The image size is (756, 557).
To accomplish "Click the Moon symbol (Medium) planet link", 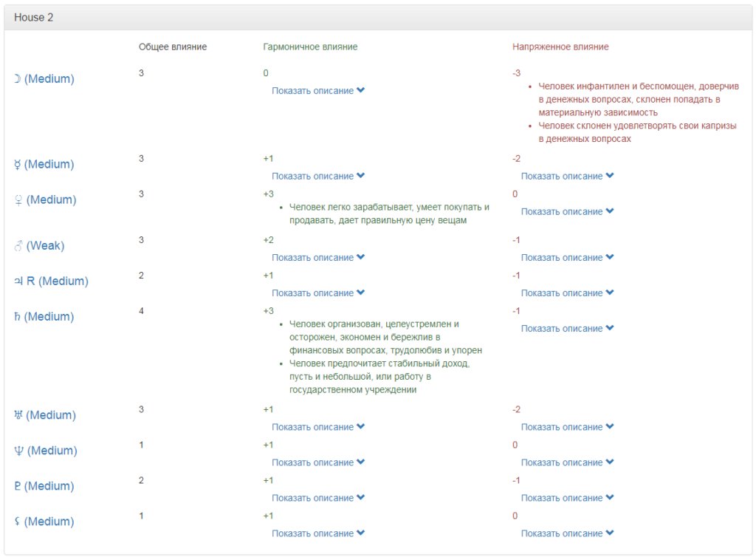I will point(44,79).
